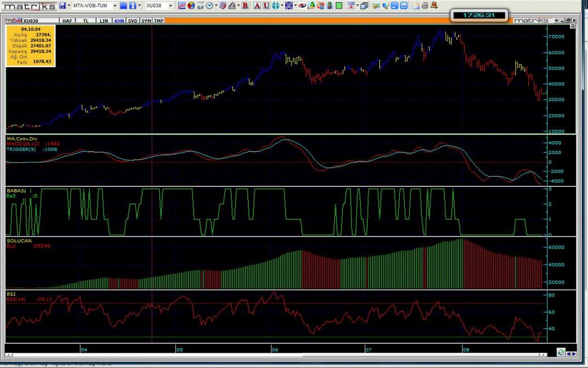This screenshot has width=588, height=368.
Task: Expand the dropdown arrow beside the save icon
Action: coord(69,5)
